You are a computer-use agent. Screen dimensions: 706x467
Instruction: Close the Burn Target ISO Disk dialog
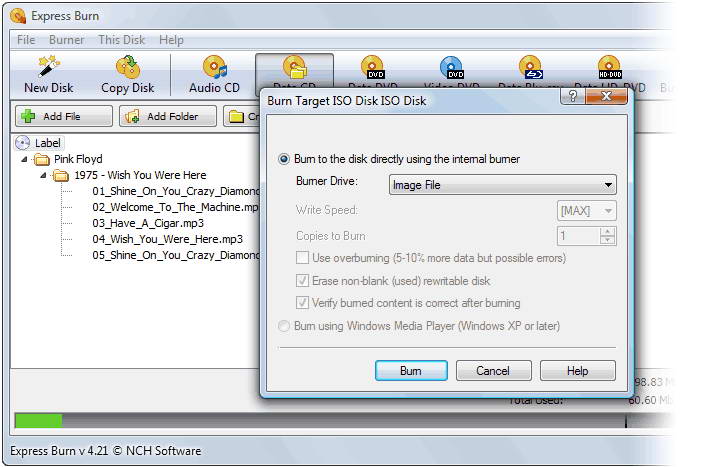[x=606, y=96]
